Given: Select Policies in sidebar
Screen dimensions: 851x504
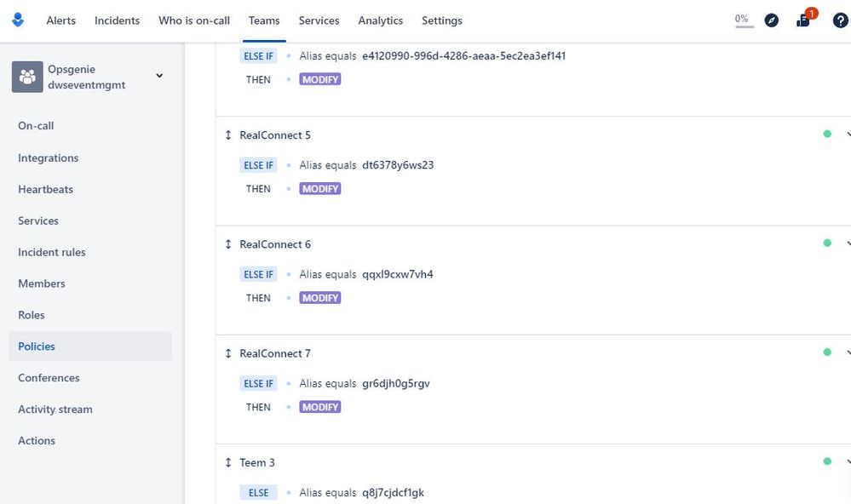Looking at the screenshot, I should 90,346.
